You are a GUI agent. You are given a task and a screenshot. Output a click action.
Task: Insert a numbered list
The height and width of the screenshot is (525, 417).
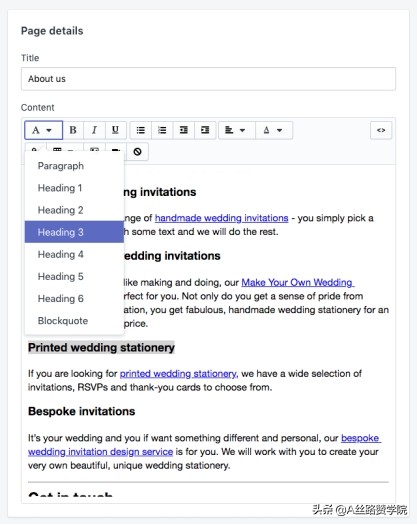click(x=162, y=130)
